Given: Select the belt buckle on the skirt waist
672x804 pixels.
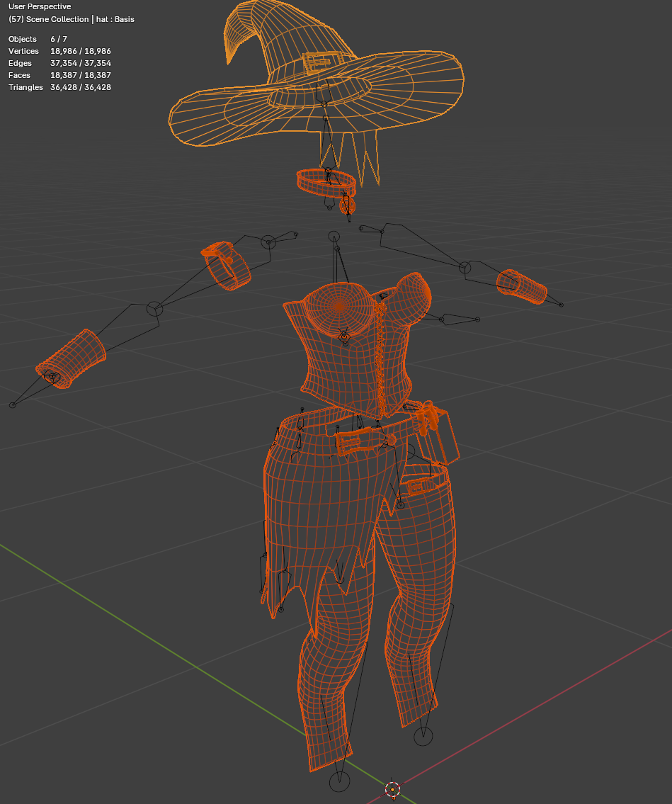Looking at the screenshot, I should coord(354,442).
